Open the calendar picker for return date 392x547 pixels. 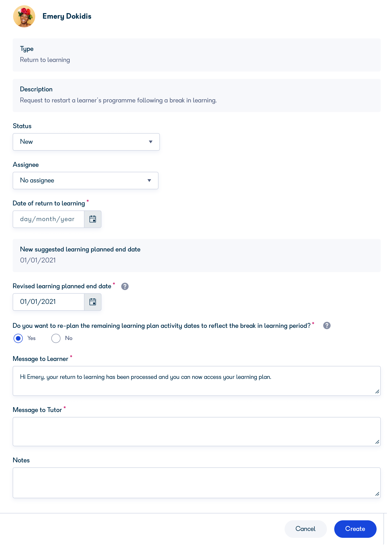pyautogui.click(x=92, y=219)
